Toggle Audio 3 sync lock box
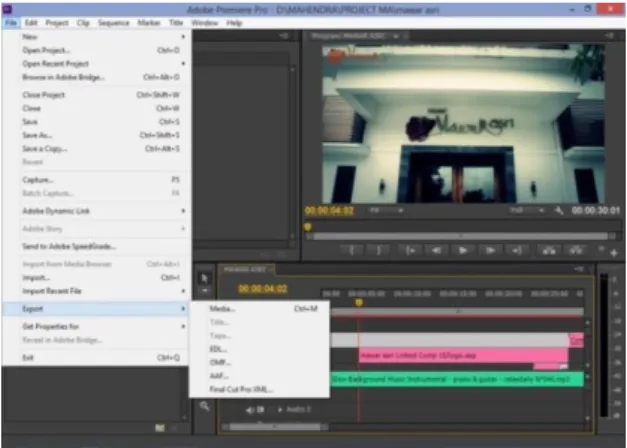 [260, 410]
